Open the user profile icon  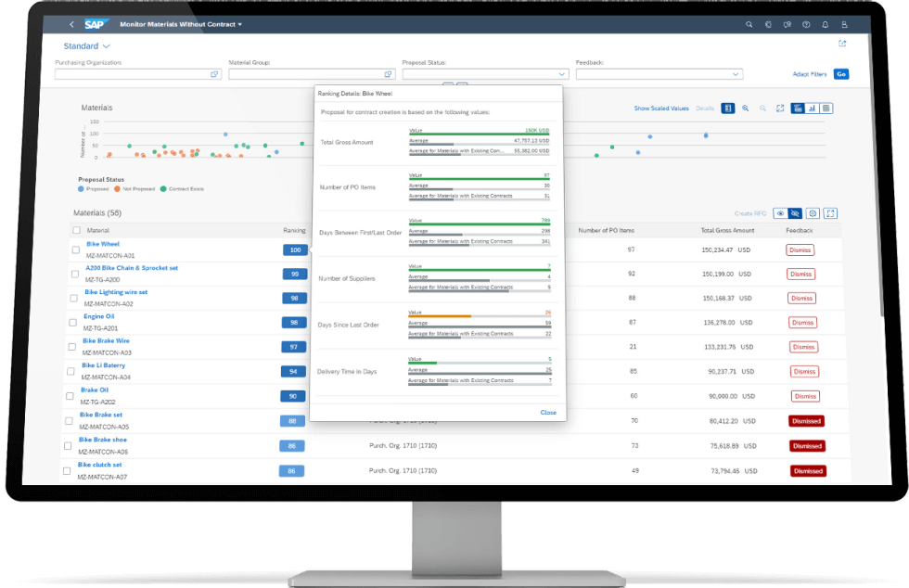point(843,24)
